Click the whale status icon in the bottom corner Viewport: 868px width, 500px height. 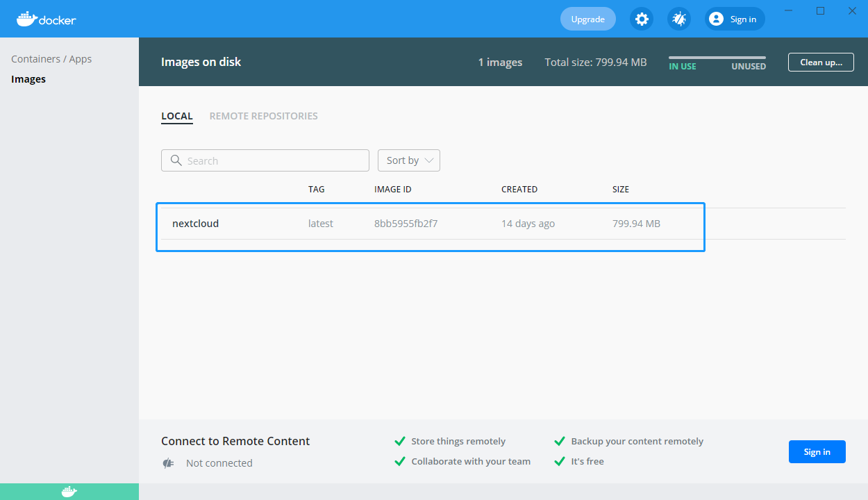point(69,491)
